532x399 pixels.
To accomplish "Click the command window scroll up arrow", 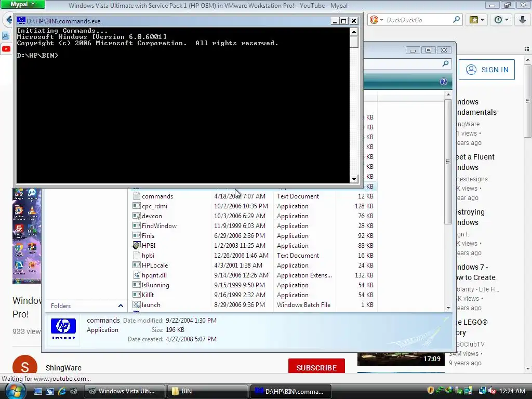I will pyautogui.click(x=354, y=32).
